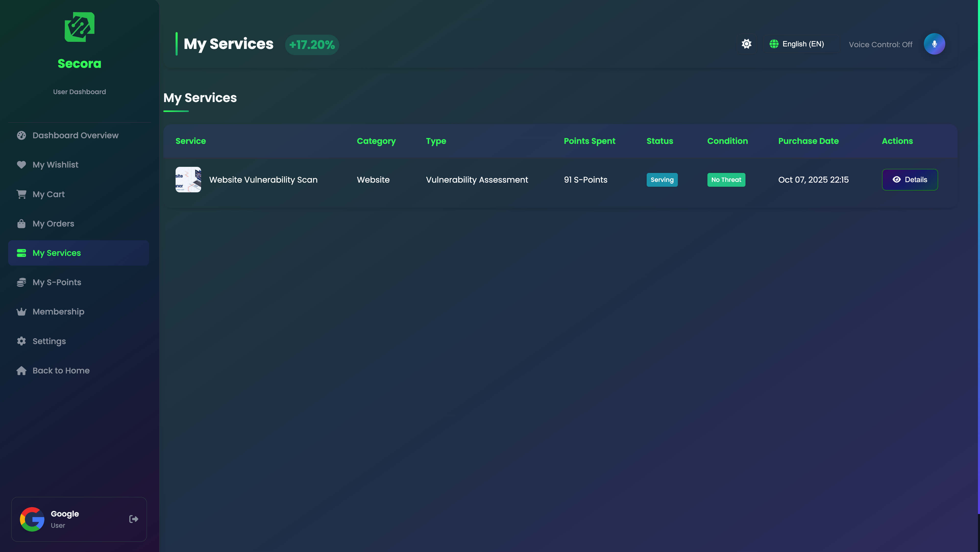Image resolution: width=980 pixels, height=552 pixels.
Task: Click the My Orders bag icon
Action: [21, 223]
